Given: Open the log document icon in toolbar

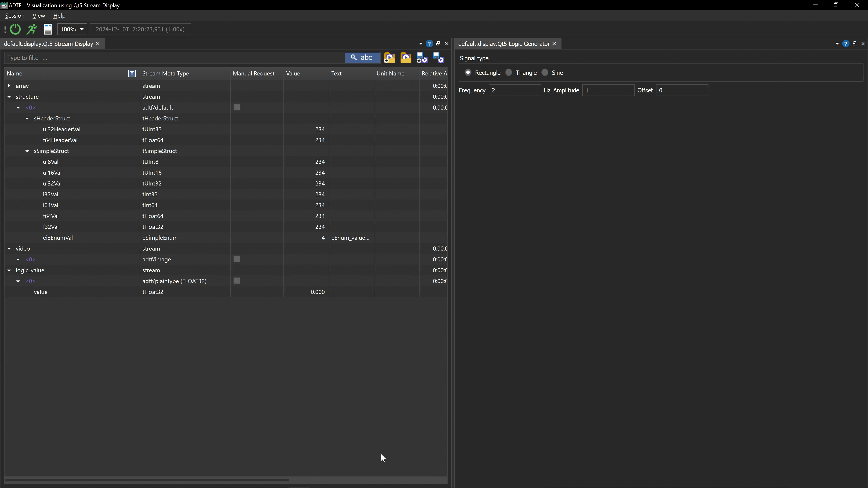Looking at the screenshot, I should click(x=48, y=29).
